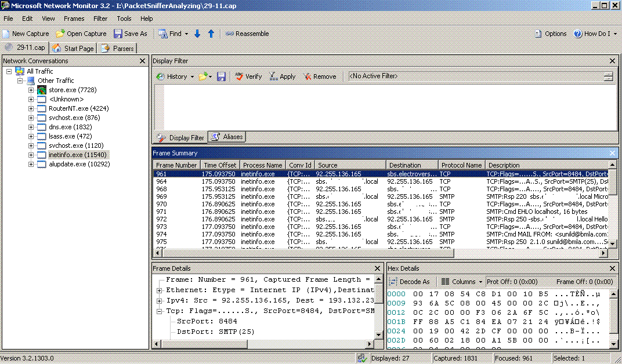Click Find next down arrow

click(x=197, y=33)
